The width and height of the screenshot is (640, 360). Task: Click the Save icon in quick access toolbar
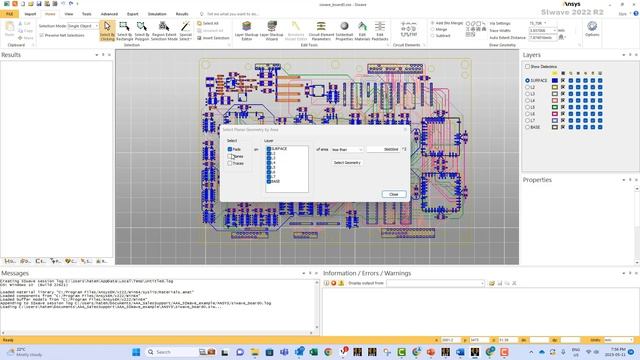[x=39, y=4]
